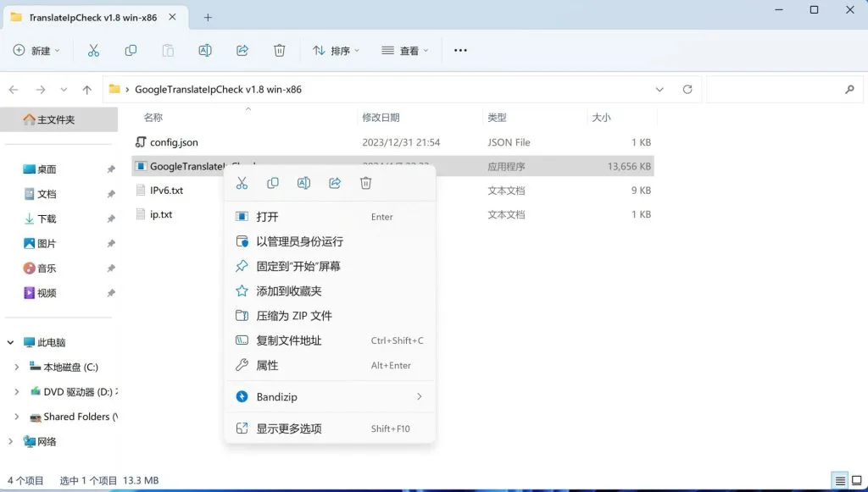Screen dimensions: 868x492
Task: Click GoogleTranslateIpCheck v1.8 win-x86 breadcrumb
Action: coord(218,90)
